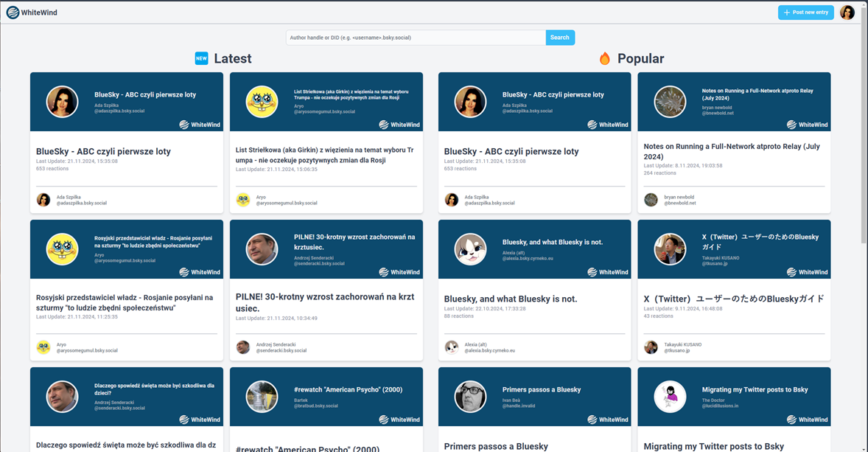Viewport: 868px width, 452px height.
Task: Focus the author handle search field
Action: click(x=416, y=38)
